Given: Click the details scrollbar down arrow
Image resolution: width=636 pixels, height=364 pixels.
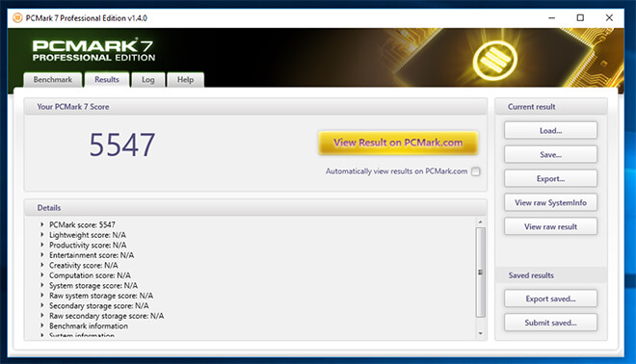Looking at the screenshot, I should point(480,333).
